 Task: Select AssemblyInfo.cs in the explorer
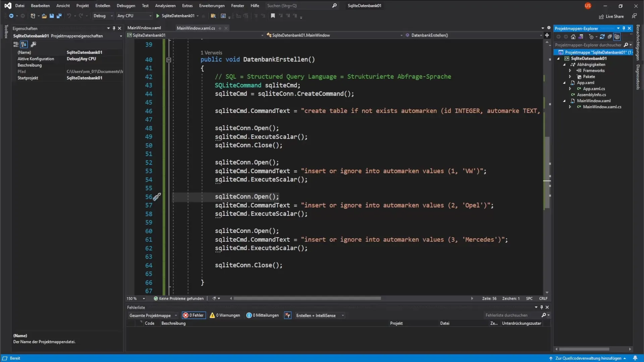pyautogui.click(x=591, y=95)
